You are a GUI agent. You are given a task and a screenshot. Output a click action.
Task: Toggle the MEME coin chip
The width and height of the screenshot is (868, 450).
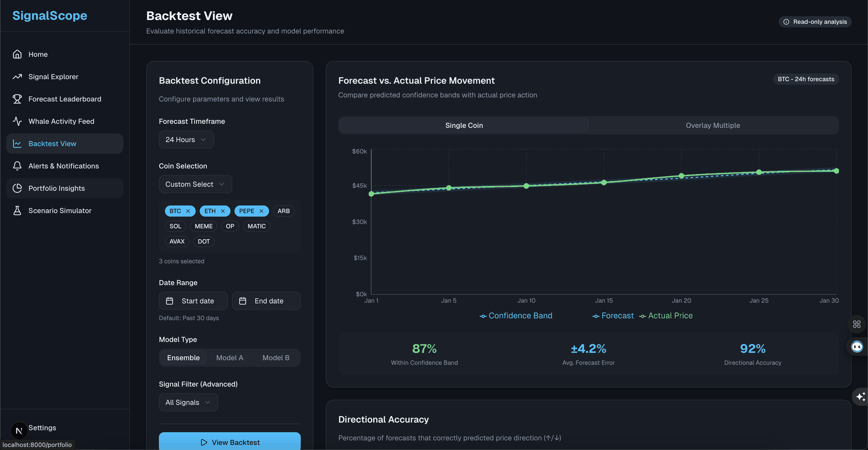(x=204, y=226)
